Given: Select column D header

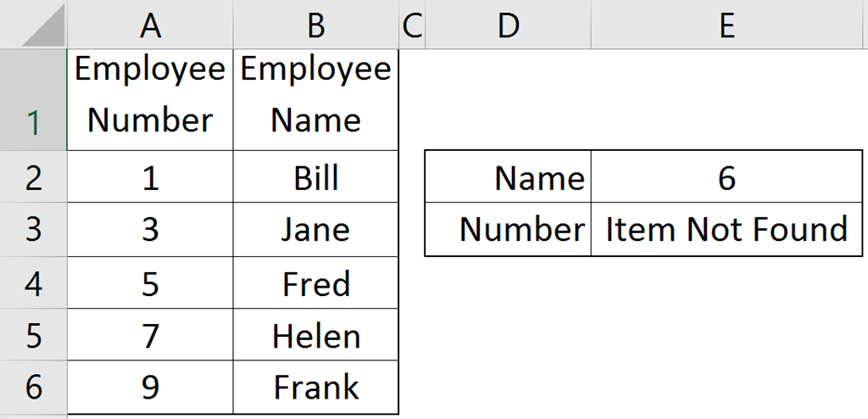Looking at the screenshot, I should [x=507, y=25].
